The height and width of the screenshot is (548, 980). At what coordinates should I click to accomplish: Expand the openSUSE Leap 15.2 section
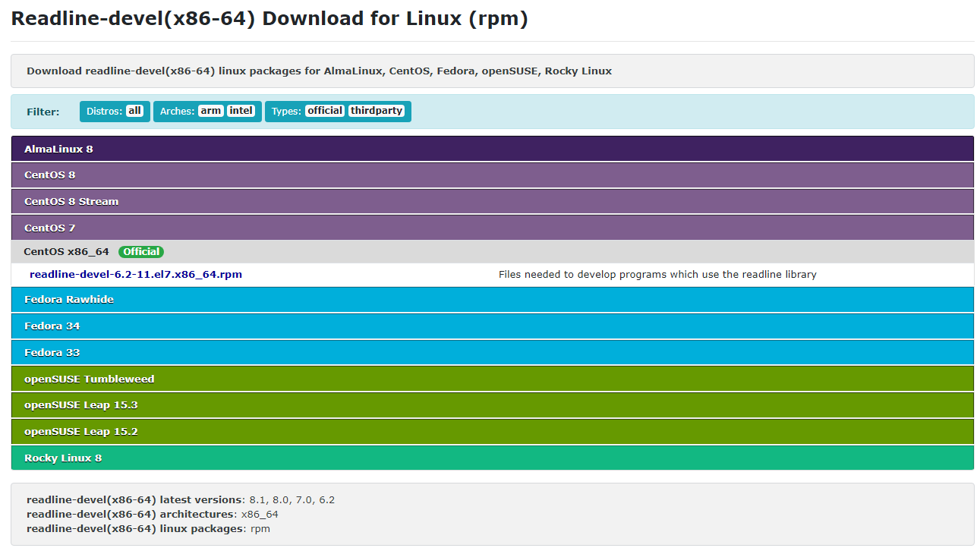point(81,432)
